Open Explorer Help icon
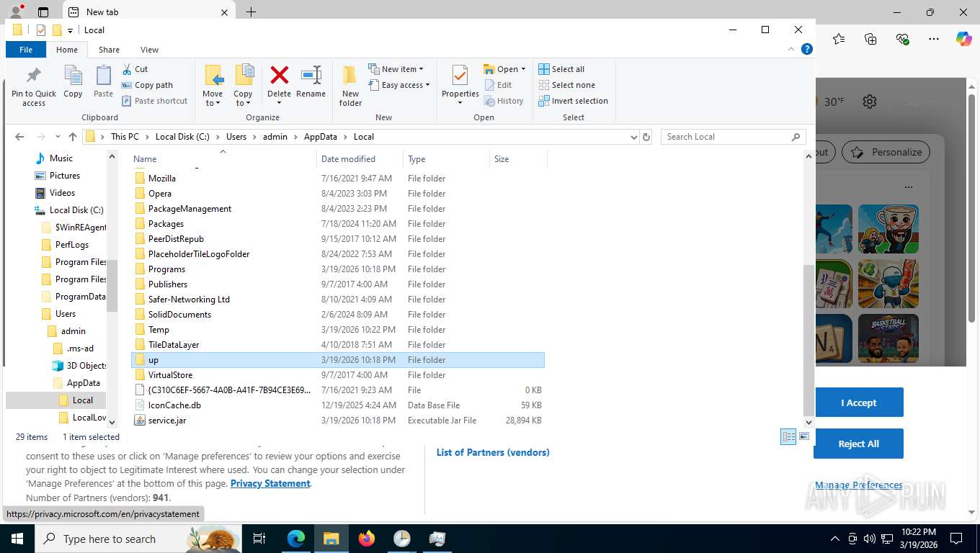Screen dimensions: 980x553 (x=807, y=50)
